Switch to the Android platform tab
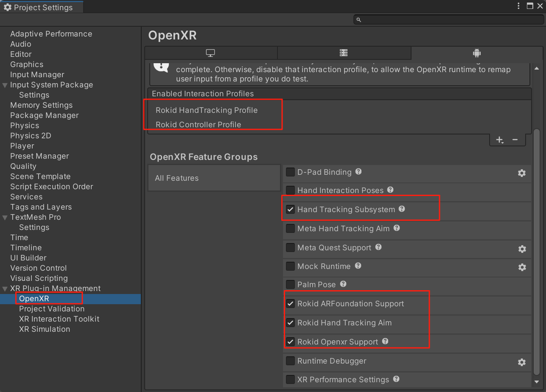 [476, 53]
